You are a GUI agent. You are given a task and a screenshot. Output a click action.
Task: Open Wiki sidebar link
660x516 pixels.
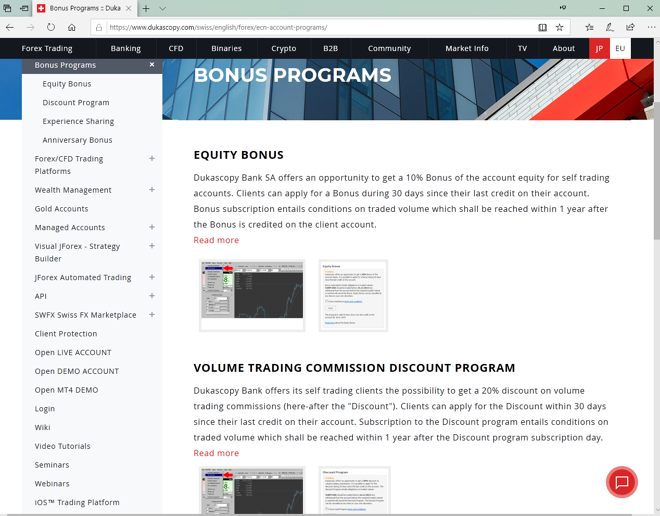[43, 427]
